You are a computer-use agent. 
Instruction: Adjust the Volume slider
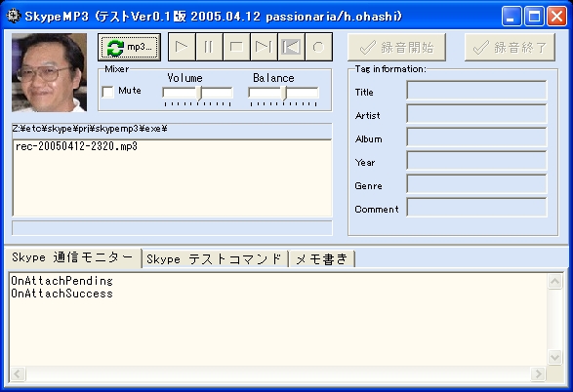[x=197, y=94]
